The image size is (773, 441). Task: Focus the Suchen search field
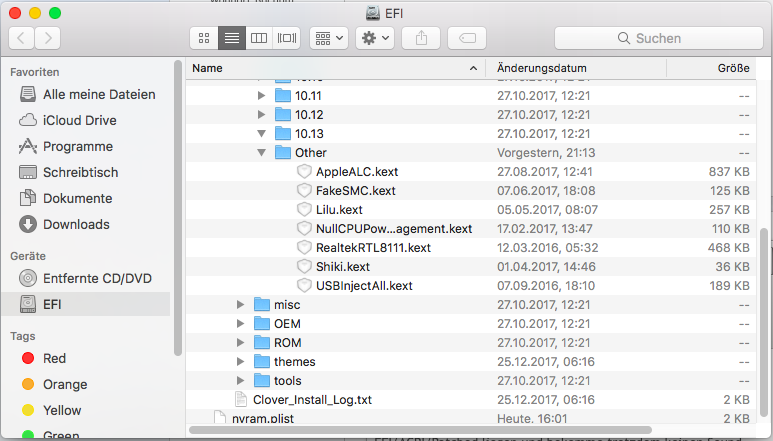click(x=659, y=38)
